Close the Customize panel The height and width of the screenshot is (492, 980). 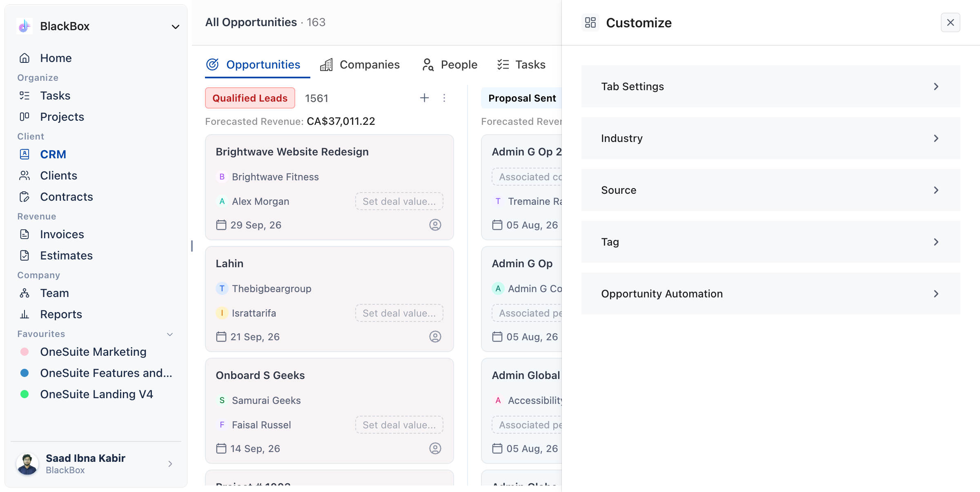pyautogui.click(x=951, y=22)
